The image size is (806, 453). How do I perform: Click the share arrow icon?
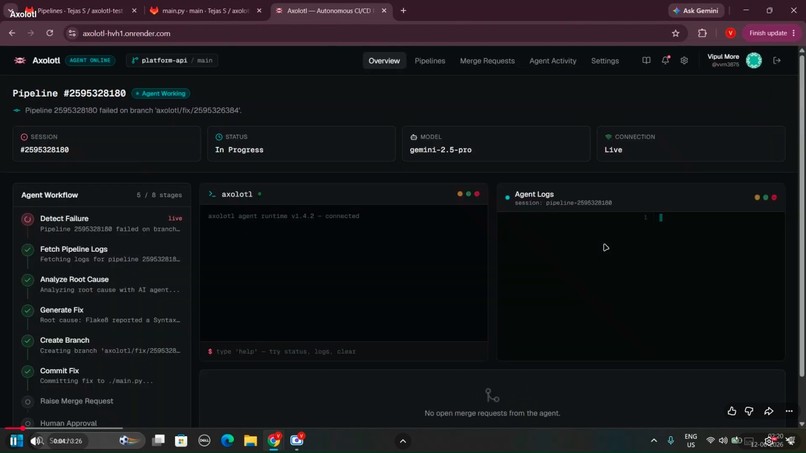(x=768, y=411)
